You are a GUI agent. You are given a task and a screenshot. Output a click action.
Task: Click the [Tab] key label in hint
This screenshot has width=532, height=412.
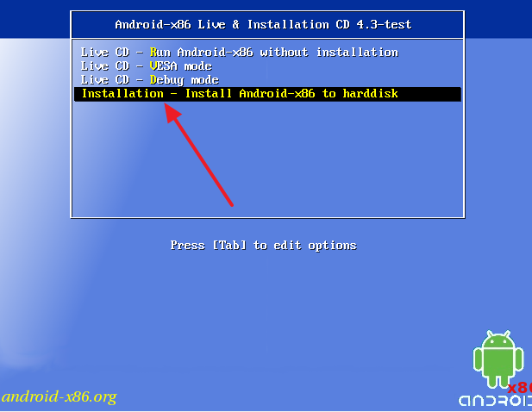pos(229,245)
